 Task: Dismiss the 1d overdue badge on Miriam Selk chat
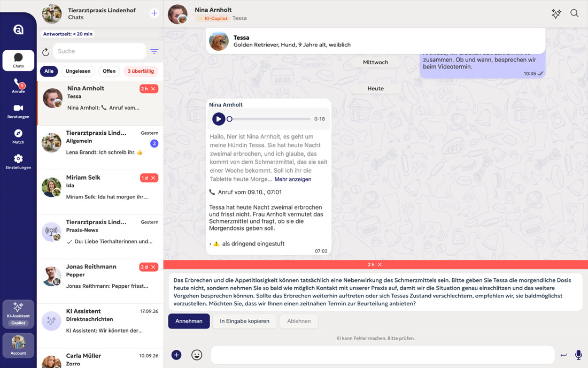tap(153, 178)
